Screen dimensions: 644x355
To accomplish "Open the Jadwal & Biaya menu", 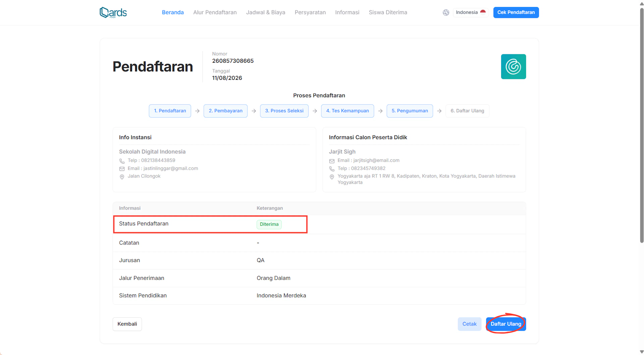I will (265, 12).
